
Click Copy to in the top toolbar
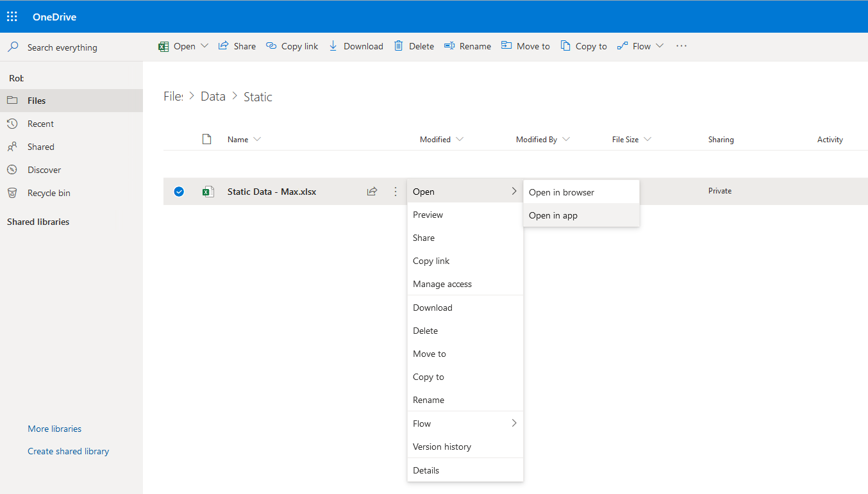point(583,46)
